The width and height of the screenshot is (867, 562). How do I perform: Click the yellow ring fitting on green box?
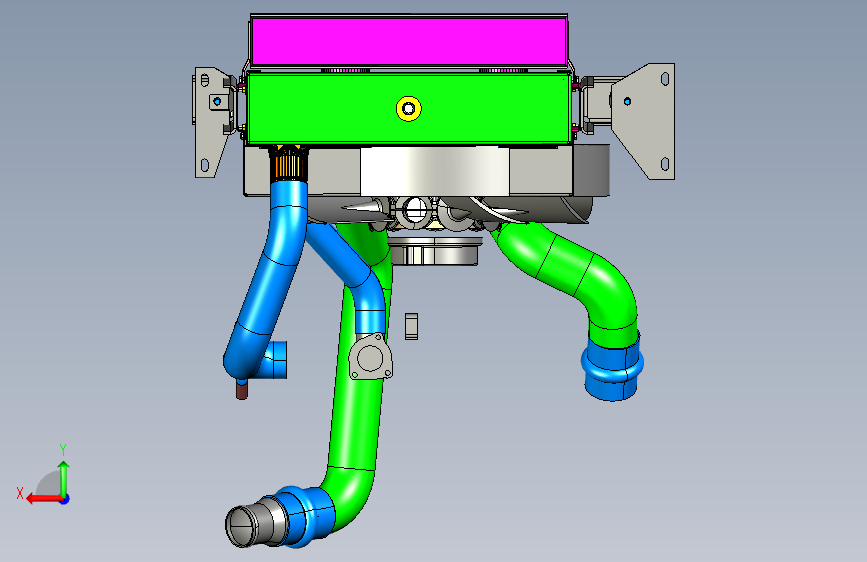tap(409, 108)
